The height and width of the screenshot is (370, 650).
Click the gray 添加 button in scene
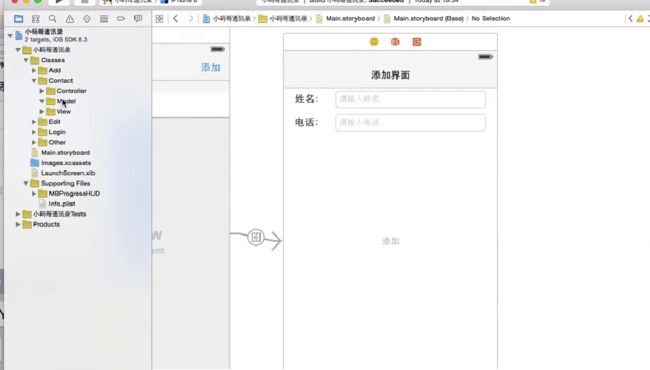390,241
